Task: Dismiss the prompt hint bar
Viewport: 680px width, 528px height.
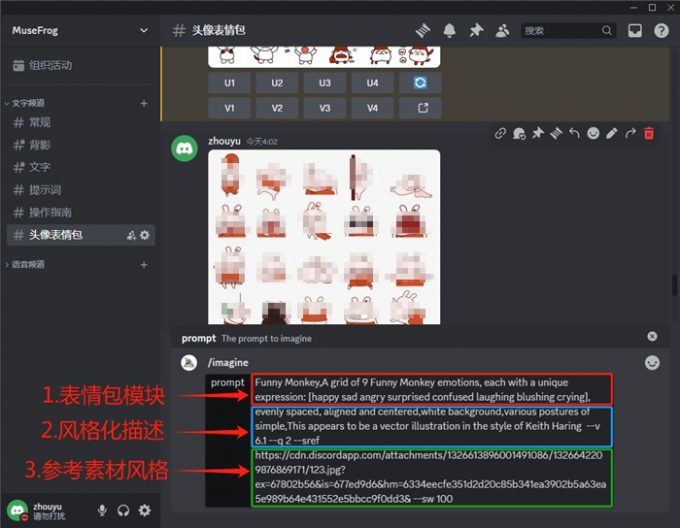Action: (652, 337)
